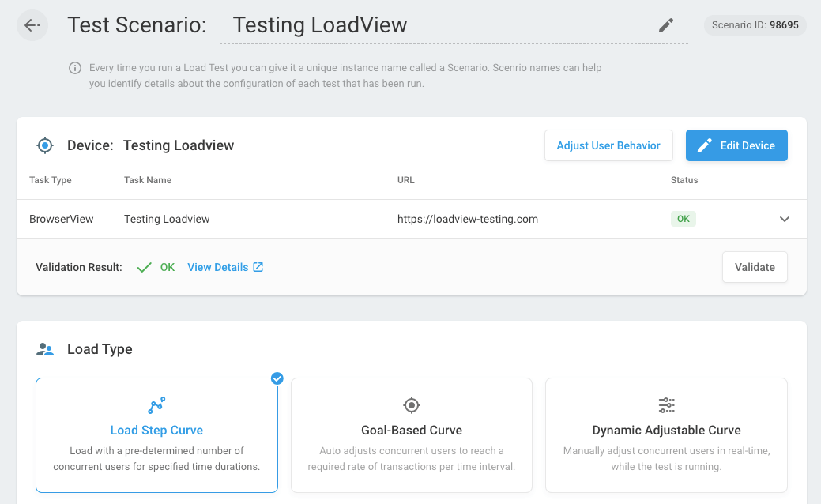Viewport: 821px width, 504px height.
Task: Click the green OK validation text
Action: click(x=168, y=267)
